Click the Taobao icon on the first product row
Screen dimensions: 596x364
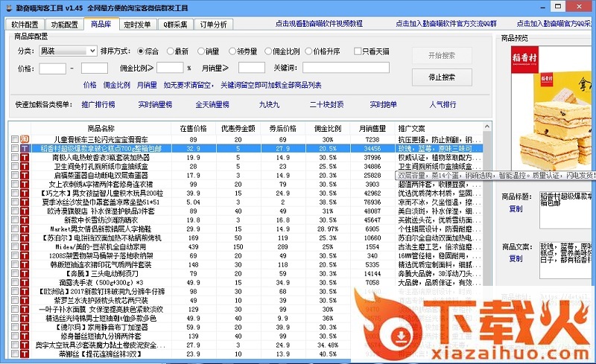[25, 139]
